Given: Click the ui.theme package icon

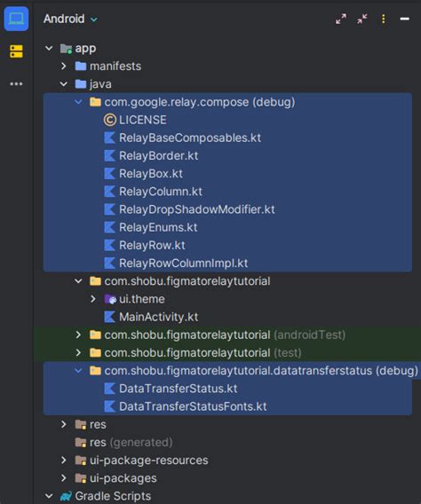Looking at the screenshot, I should (x=110, y=299).
